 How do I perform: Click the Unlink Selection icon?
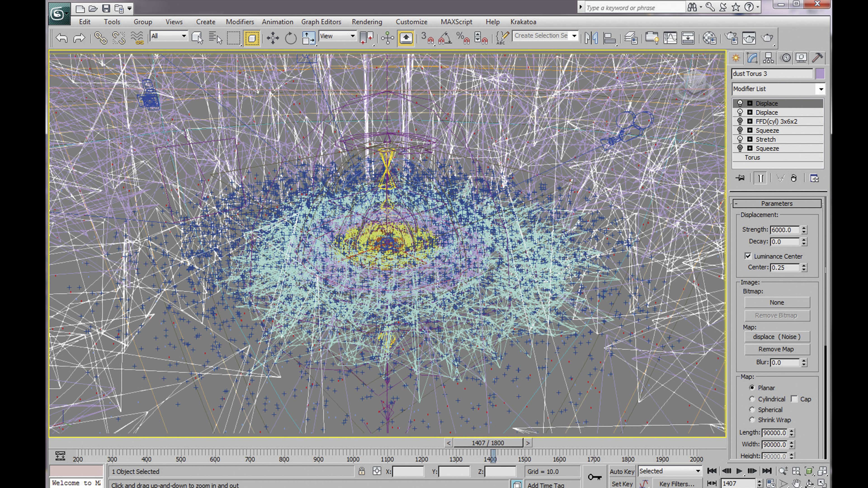(x=119, y=38)
